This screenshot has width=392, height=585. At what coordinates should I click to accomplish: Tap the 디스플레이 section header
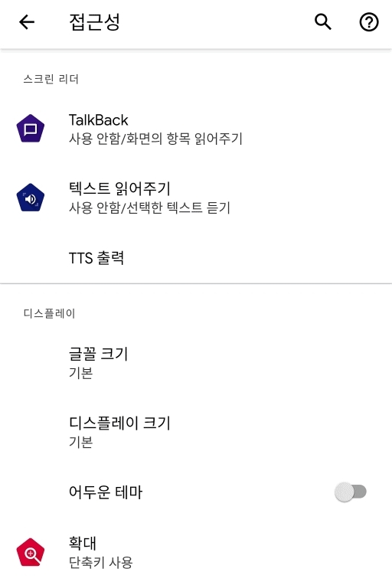click(x=49, y=313)
